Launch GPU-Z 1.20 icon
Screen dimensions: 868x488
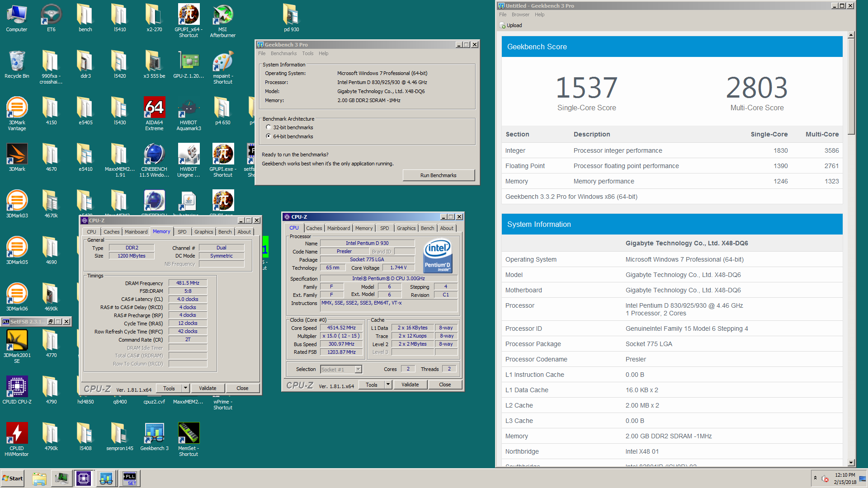coord(189,65)
